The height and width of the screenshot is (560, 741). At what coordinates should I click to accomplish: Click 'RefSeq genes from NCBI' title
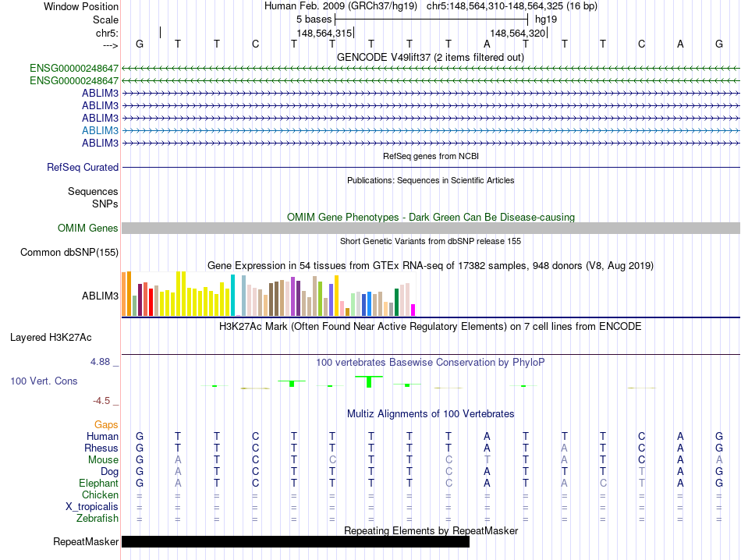tap(431, 156)
